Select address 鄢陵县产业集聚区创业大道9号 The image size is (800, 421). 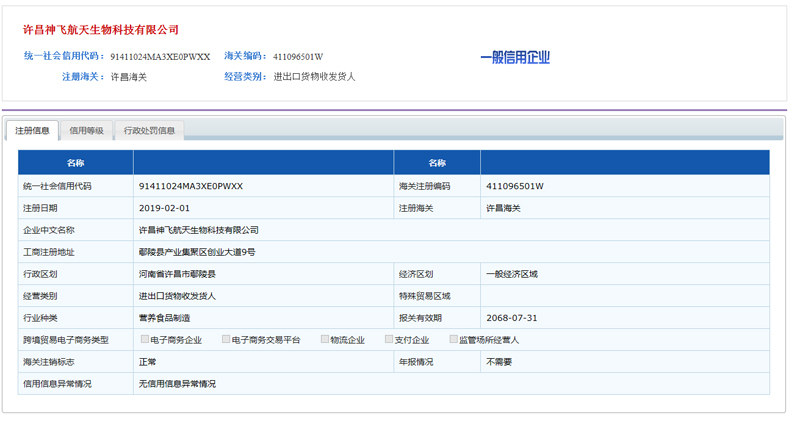(197, 252)
